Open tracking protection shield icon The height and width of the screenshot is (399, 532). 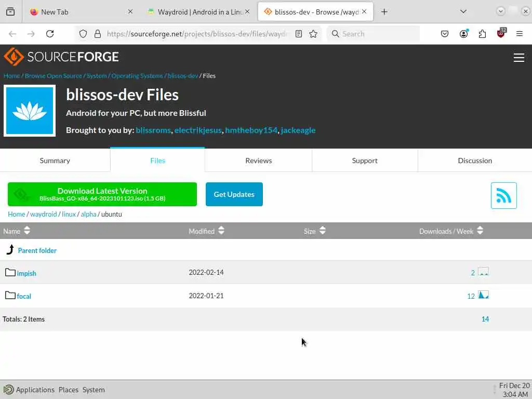pyautogui.click(x=83, y=34)
